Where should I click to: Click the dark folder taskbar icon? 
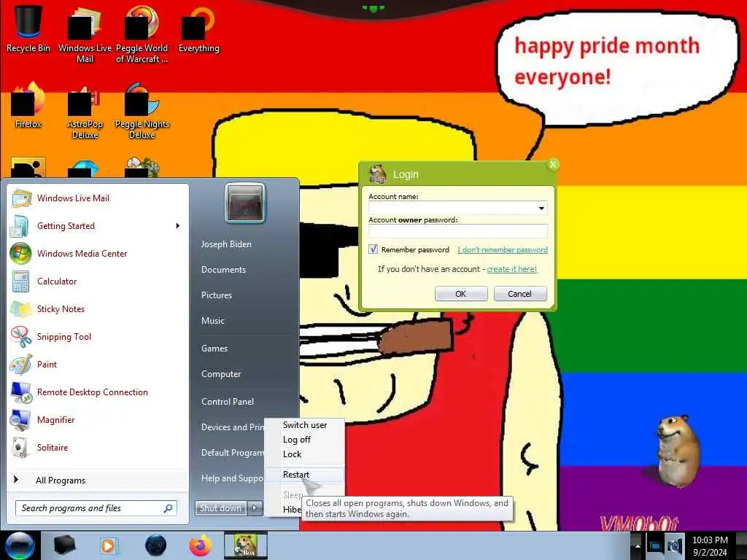pyautogui.click(x=64, y=545)
